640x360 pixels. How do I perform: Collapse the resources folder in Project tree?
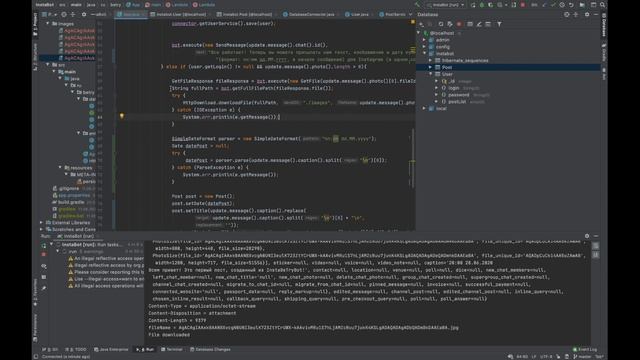pyautogui.click(x=60, y=168)
